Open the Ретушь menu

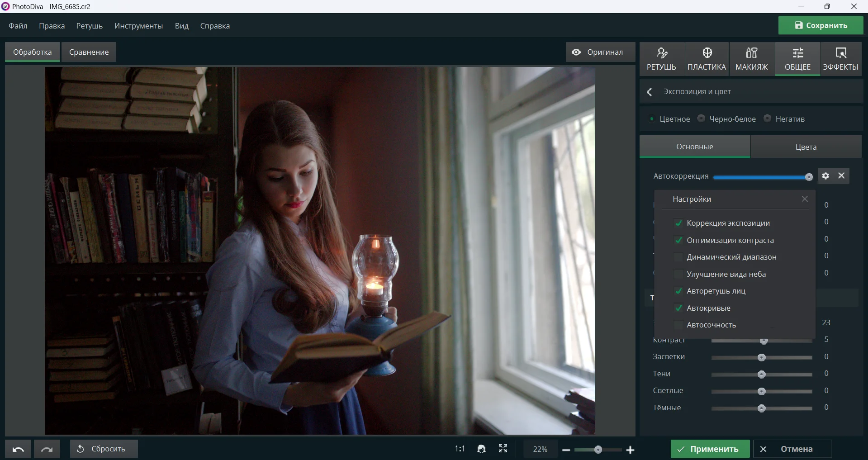point(90,26)
